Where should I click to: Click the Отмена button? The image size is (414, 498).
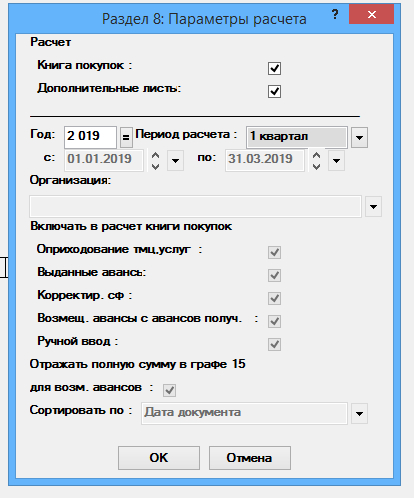[x=250, y=458]
